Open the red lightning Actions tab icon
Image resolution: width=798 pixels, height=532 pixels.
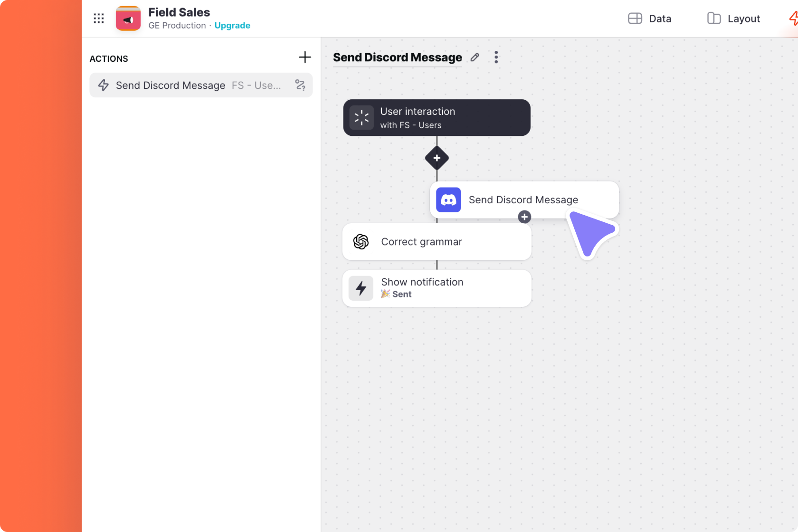(793, 19)
